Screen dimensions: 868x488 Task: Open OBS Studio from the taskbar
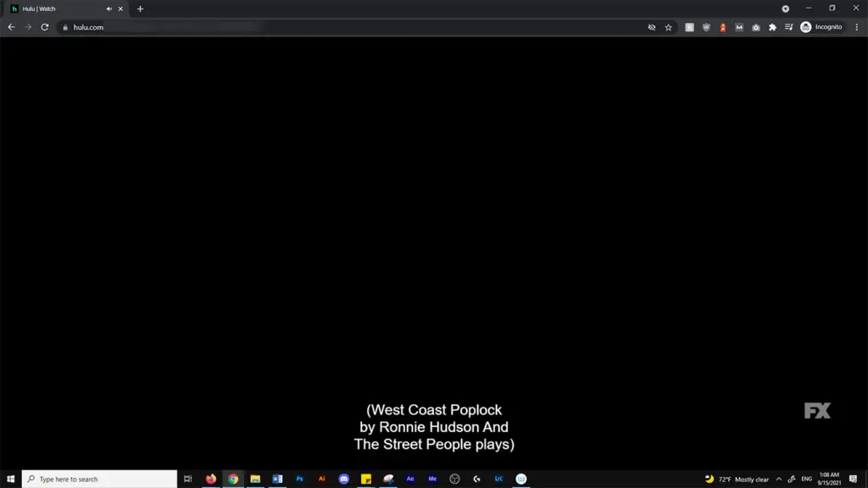click(x=454, y=480)
